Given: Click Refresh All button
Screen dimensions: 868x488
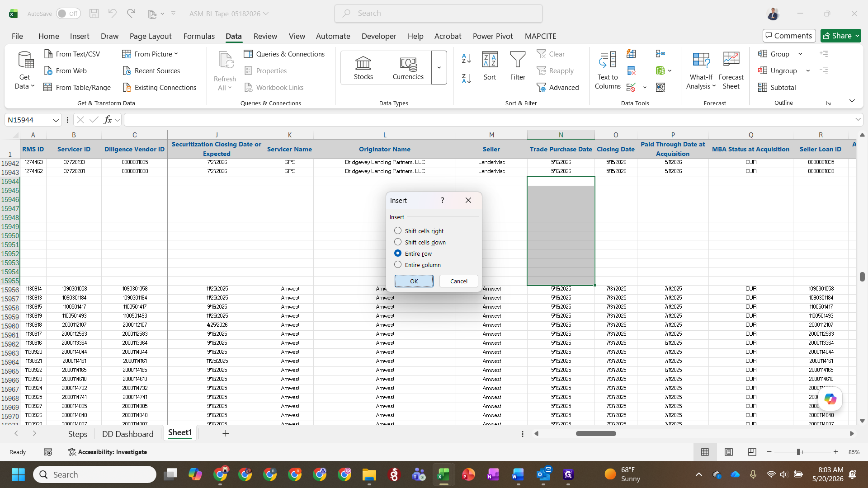Looking at the screenshot, I should point(225,71).
